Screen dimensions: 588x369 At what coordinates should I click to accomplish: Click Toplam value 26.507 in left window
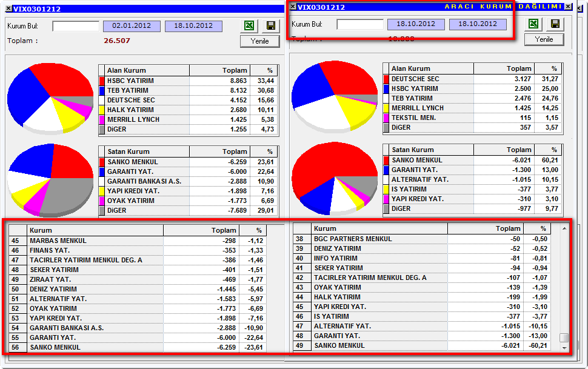tap(117, 41)
